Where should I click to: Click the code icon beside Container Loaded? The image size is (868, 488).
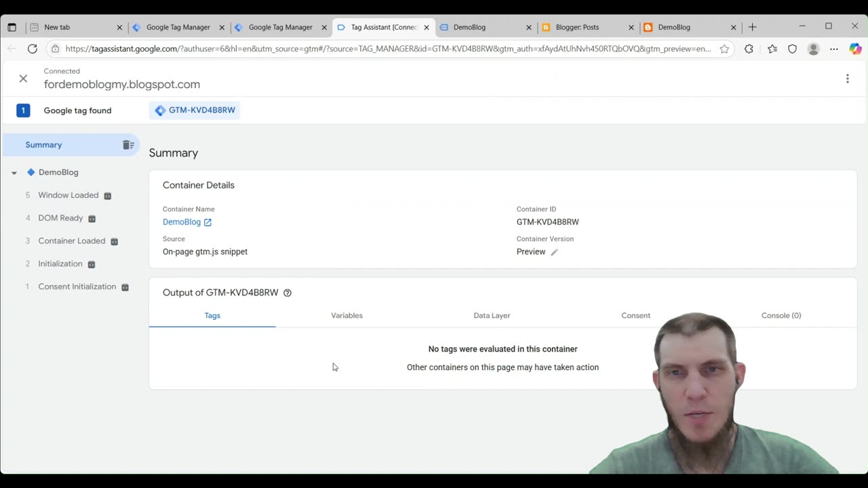[114, 241]
